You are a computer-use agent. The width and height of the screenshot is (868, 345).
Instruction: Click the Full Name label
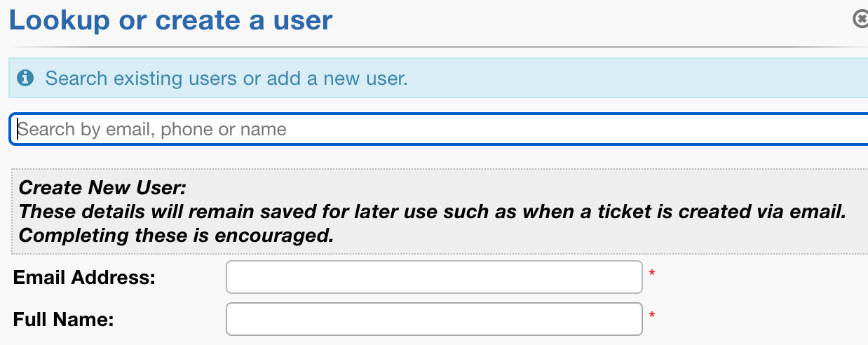pos(64,320)
